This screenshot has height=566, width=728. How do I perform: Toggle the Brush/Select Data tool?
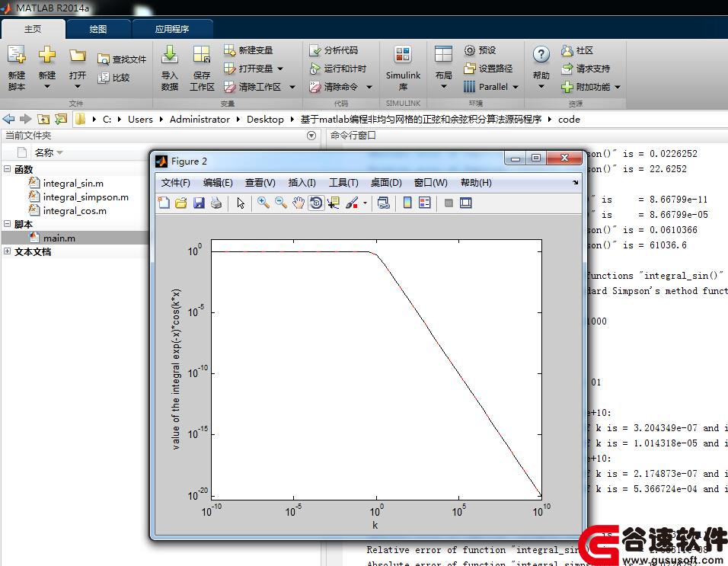point(352,203)
